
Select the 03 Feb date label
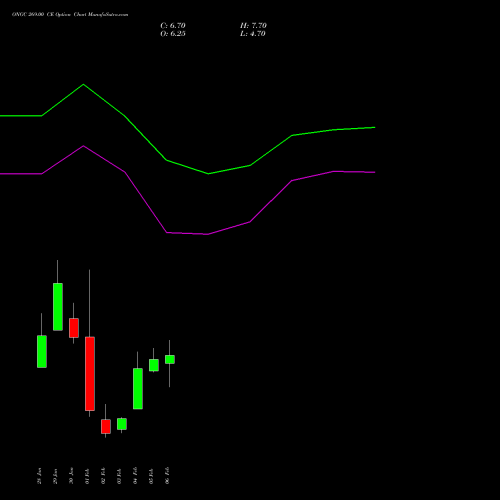[x=119, y=476]
